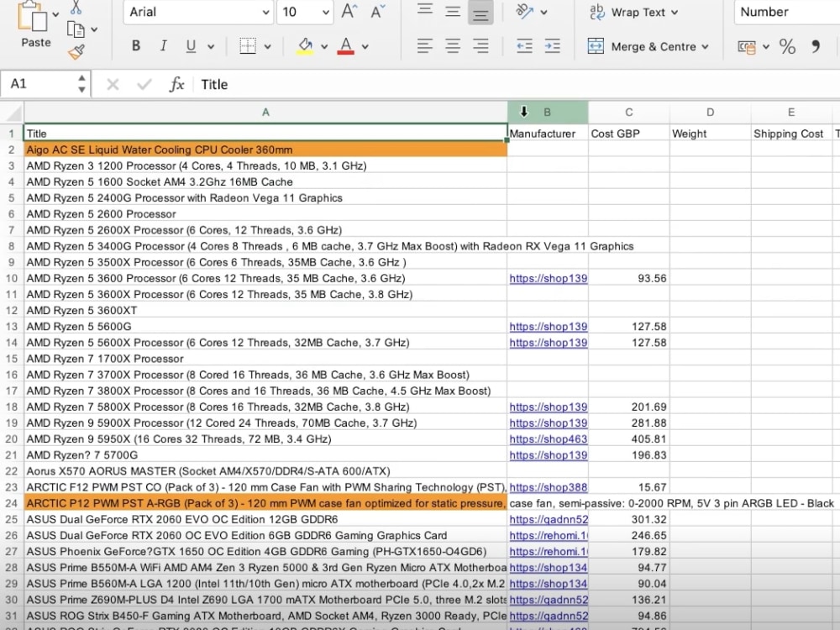
Task: Align text to middle vertically
Action: (x=453, y=11)
